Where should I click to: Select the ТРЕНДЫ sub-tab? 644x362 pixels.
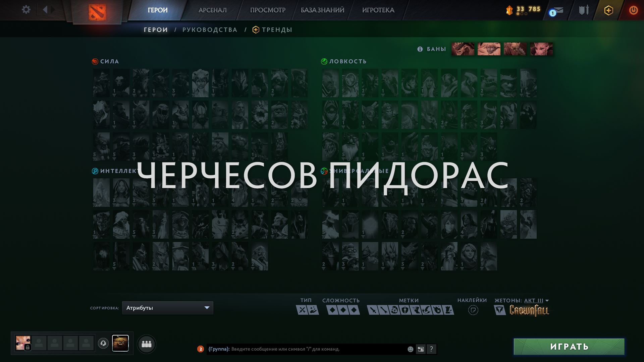pyautogui.click(x=272, y=30)
